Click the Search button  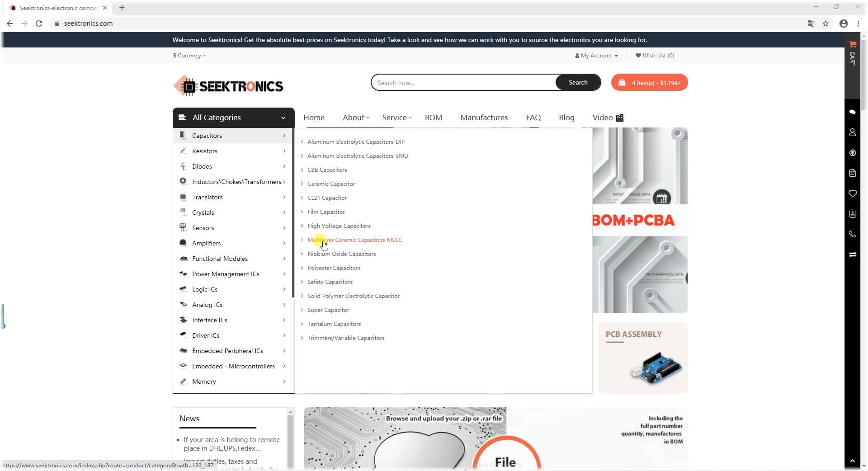(578, 82)
